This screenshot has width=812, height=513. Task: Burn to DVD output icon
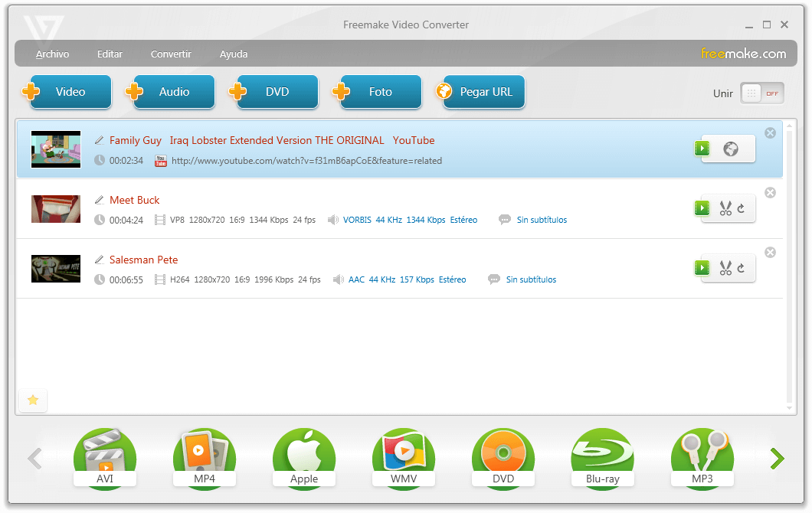(x=503, y=458)
